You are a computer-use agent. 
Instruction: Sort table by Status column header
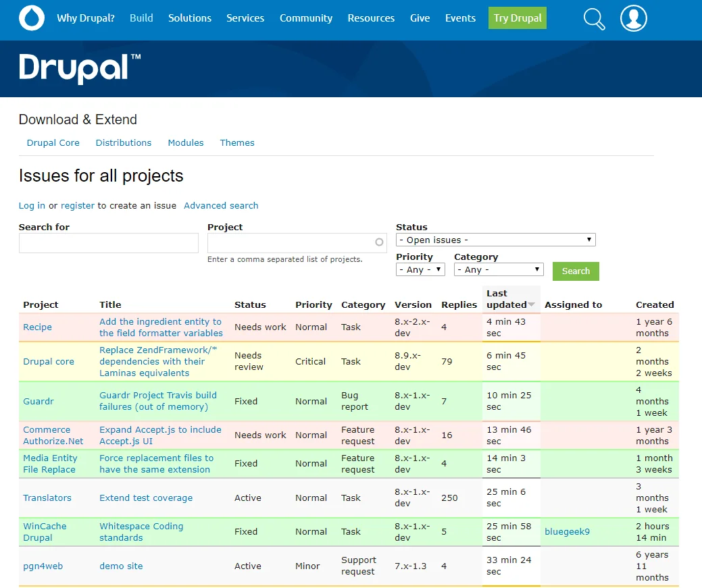pos(250,304)
